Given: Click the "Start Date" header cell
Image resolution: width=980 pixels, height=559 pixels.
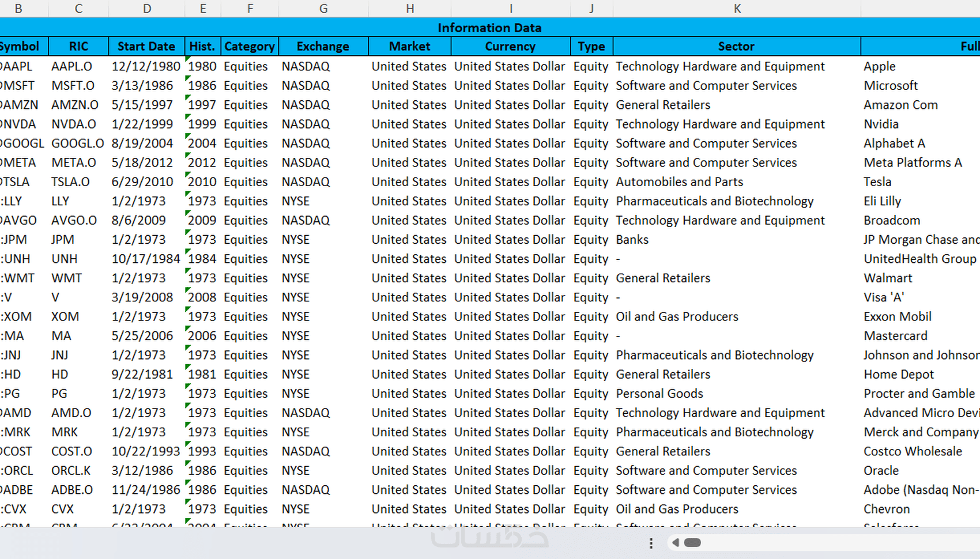Looking at the screenshot, I should 146,46.
